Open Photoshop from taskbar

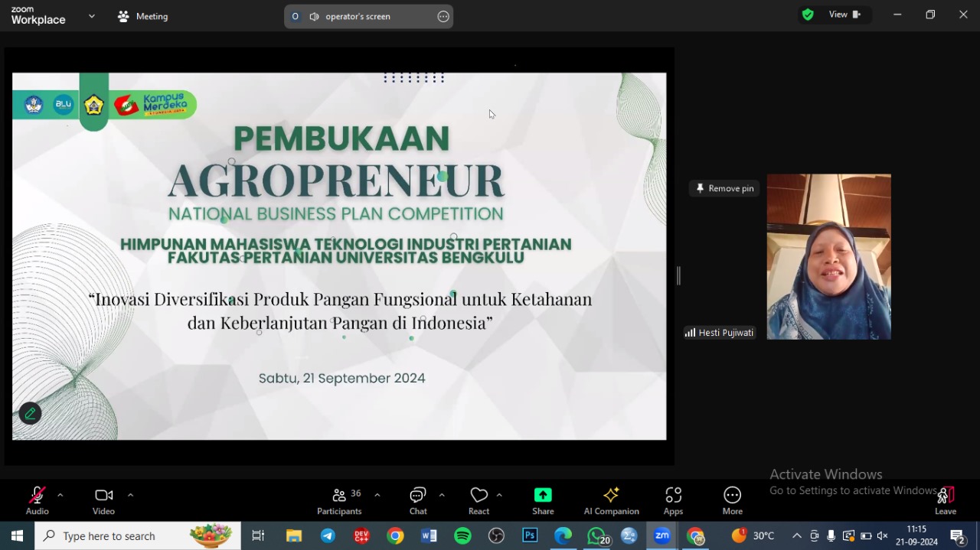click(530, 535)
